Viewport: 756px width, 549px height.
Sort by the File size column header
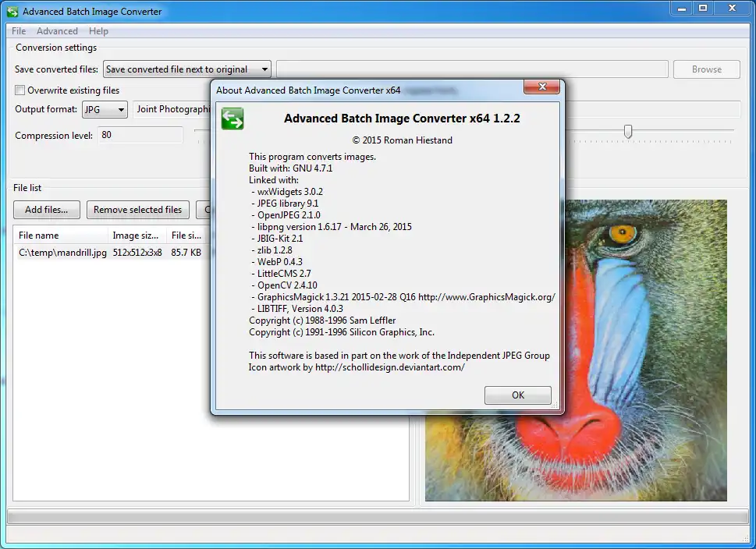pos(188,236)
